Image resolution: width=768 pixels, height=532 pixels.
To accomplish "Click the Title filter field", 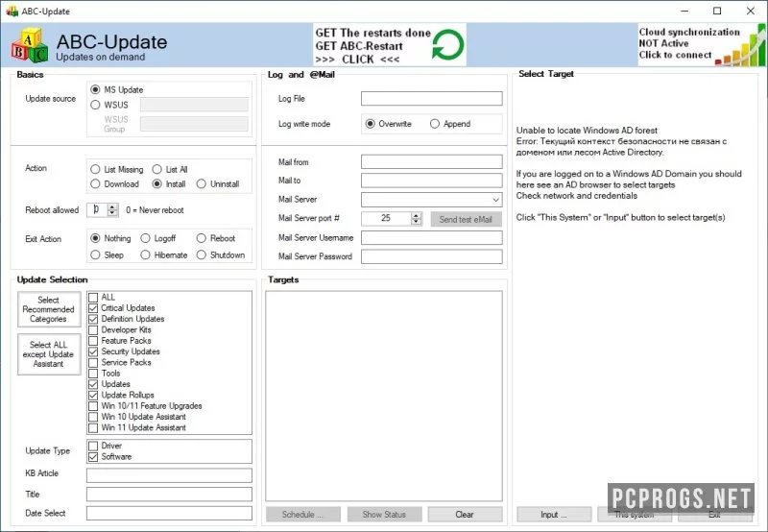I will [170, 494].
